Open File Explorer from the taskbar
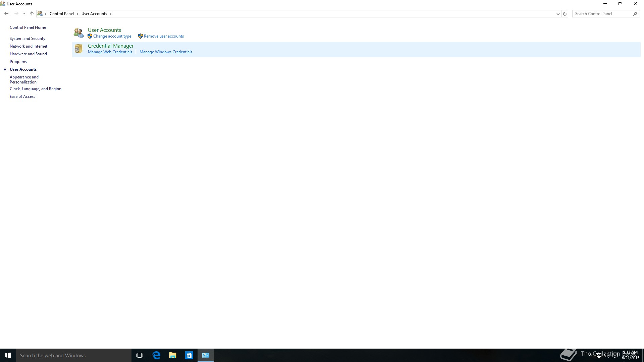 tap(173, 355)
